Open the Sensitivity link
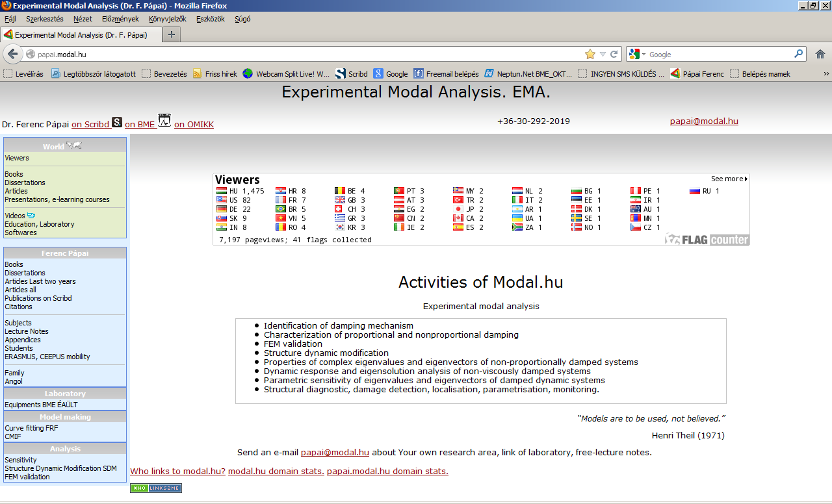 tap(21, 460)
